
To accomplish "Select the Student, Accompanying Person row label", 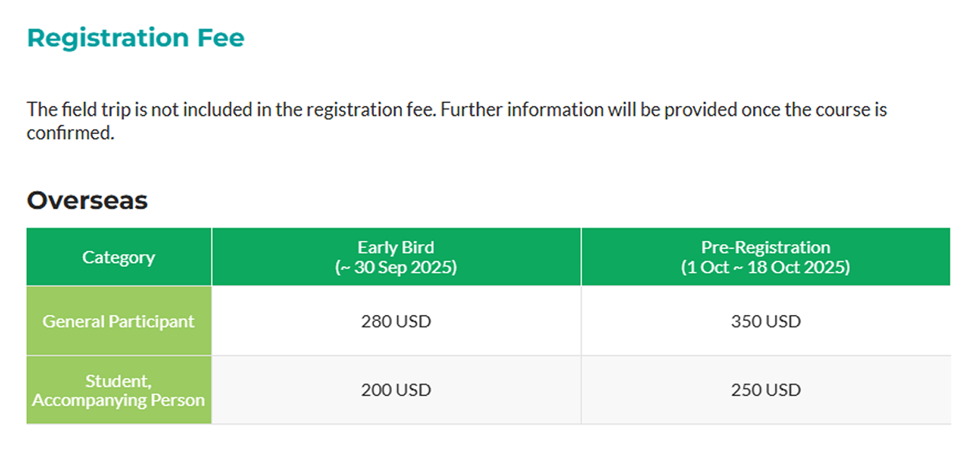I will click(x=118, y=390).
